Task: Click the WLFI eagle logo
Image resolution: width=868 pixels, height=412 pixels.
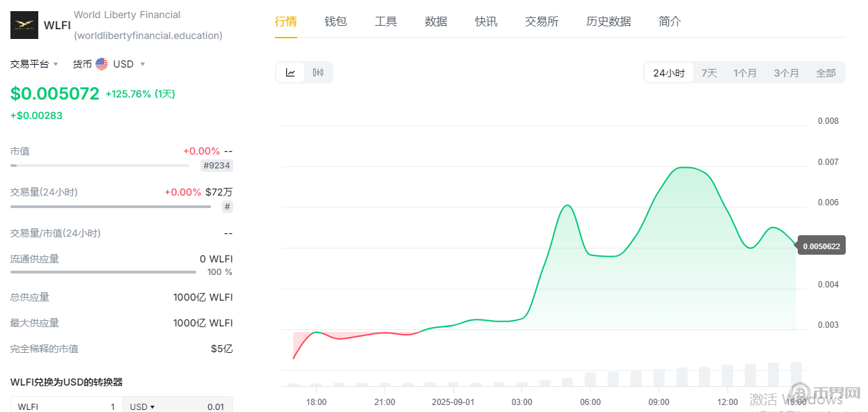Action: [x=24, y=25]
